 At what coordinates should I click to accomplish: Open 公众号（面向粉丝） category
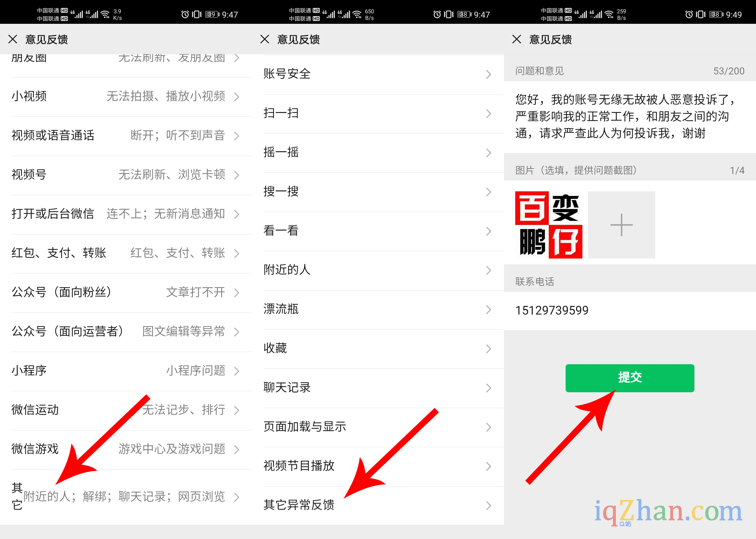click(126, 292)
